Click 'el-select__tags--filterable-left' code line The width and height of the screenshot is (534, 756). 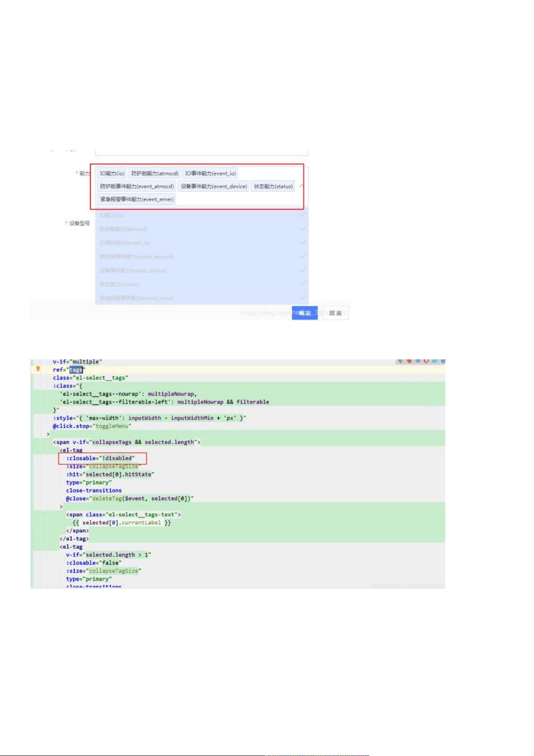[165, 402]
